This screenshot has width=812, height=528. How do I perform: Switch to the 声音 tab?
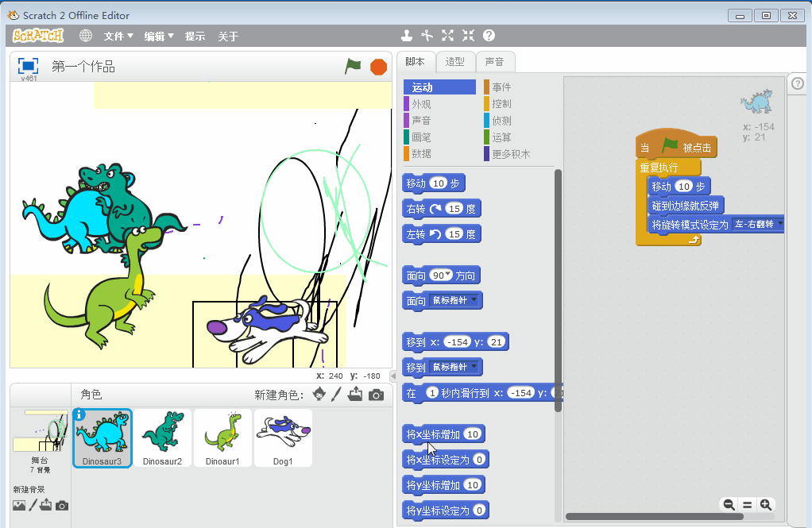494,62
